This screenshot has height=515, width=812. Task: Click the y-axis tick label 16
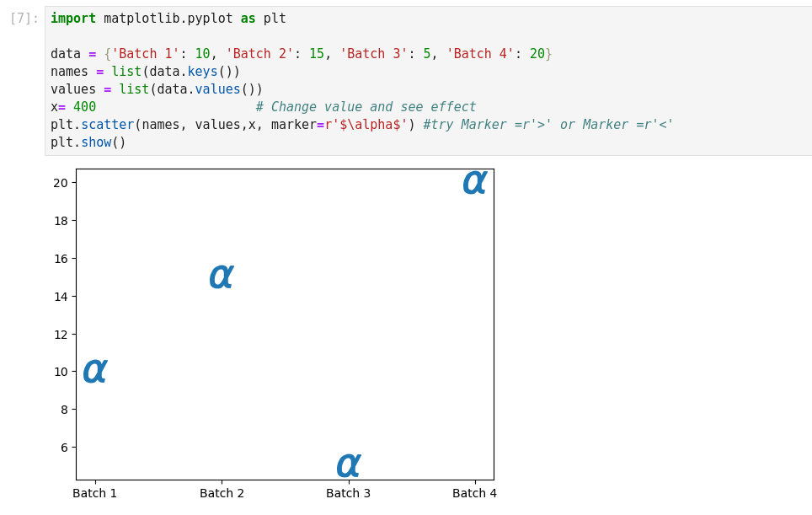pos(61,259)
